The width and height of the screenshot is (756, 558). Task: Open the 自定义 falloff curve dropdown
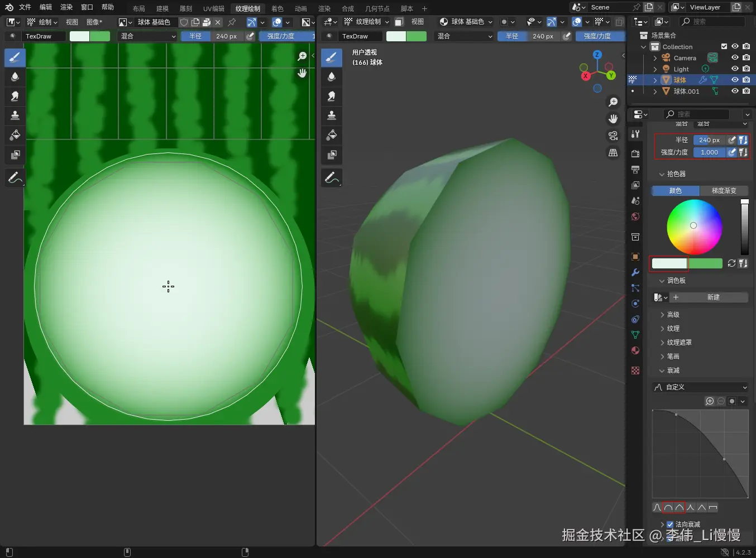click(701, 387)
